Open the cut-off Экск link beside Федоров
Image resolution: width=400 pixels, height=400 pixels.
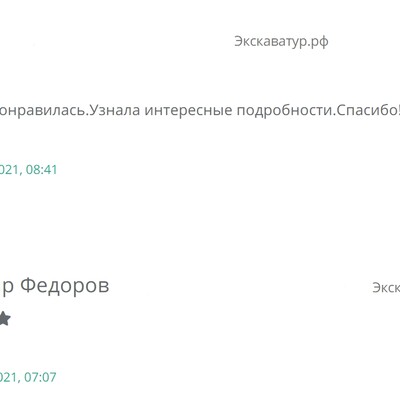click(x=386, y=288)
